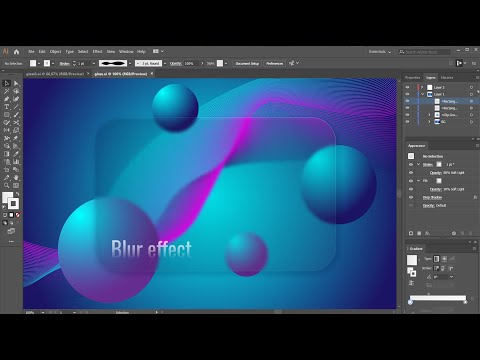480x360 pixels.
Task: Open the Effect menu
Action: [97, 52]
